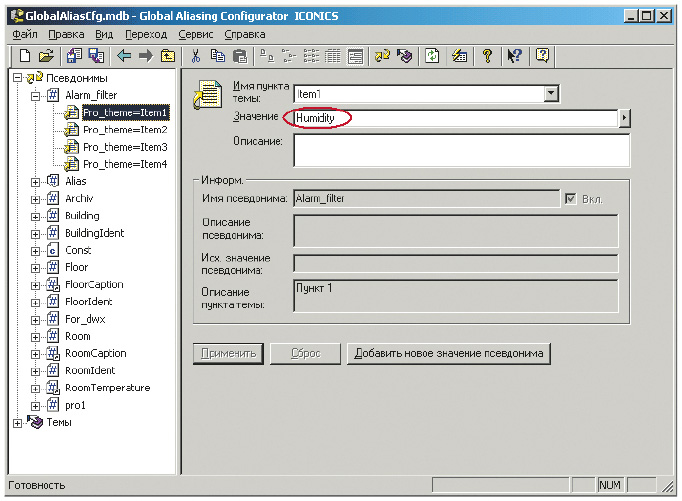Click Добавить новое значение псевдонима button

[x=448, y=353]
